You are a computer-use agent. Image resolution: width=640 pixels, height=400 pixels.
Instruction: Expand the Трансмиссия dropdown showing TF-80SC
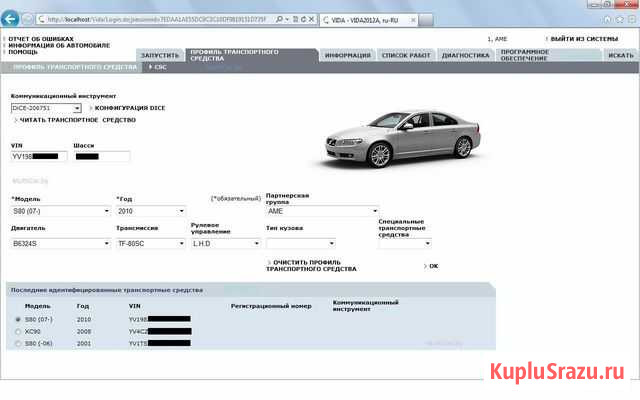coord(151,243)
